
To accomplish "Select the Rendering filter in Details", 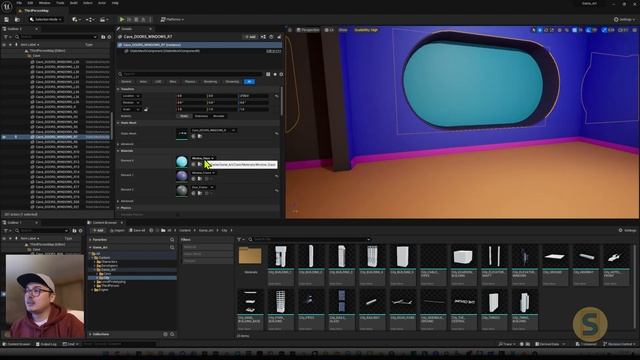I will coord(211,82).
